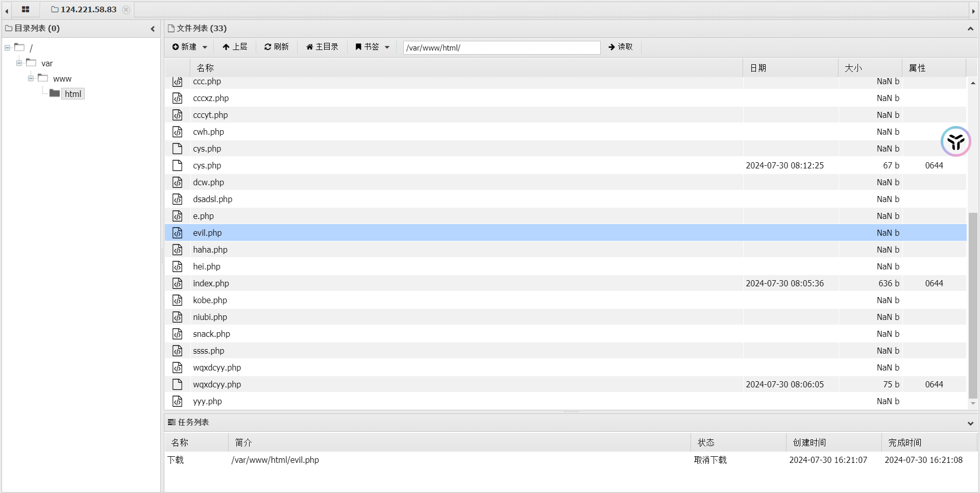Image resolution: width=980 pixels, height=493 pixels.
Task: Select the kobe.php file name
Action: pos(210,300)
